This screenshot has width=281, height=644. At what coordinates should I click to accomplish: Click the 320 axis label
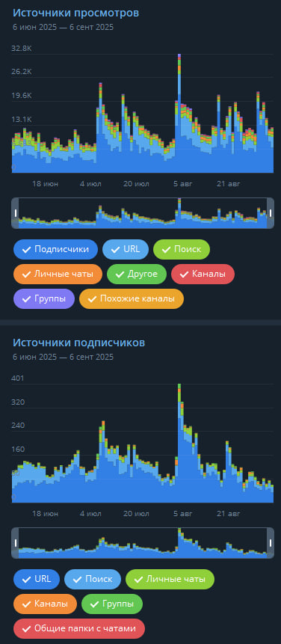(18, 402)
